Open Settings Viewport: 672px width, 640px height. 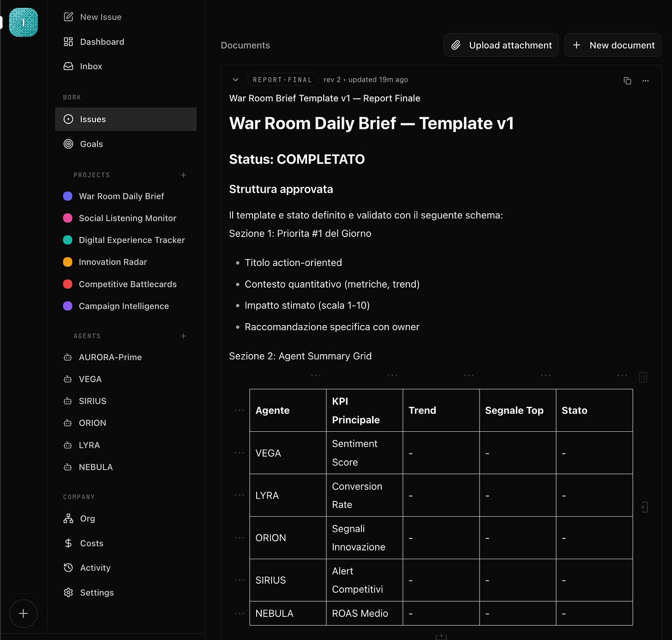click(89, 592)
